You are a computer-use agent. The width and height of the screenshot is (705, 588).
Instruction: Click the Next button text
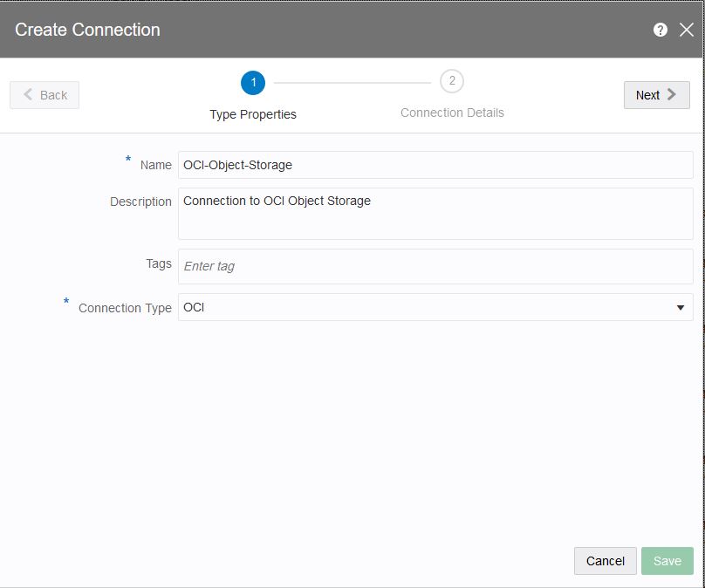coord(647,95)
